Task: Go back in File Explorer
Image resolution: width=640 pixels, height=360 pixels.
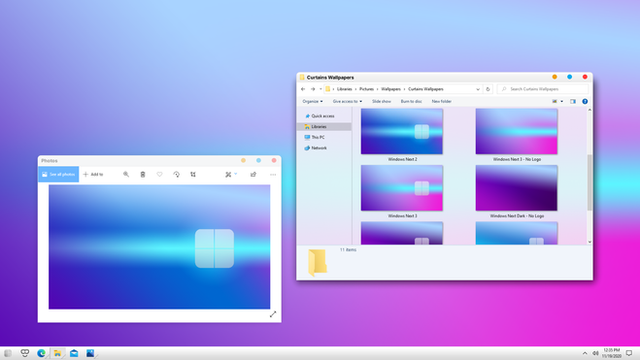Action: 303,89
